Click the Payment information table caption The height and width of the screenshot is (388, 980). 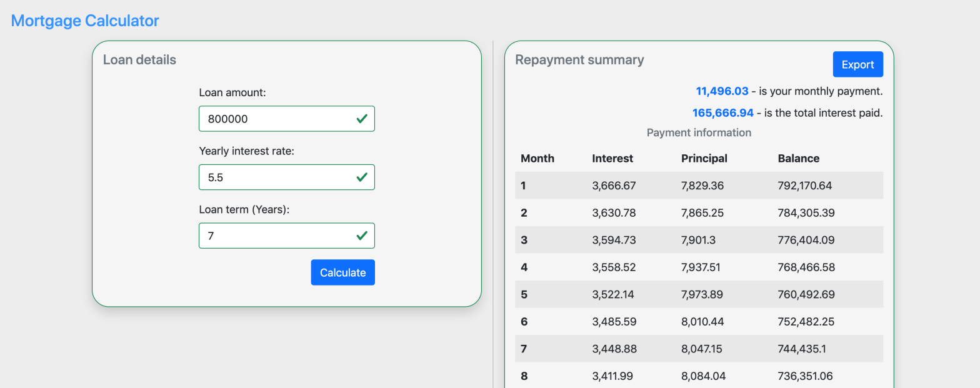pos(698,132)
